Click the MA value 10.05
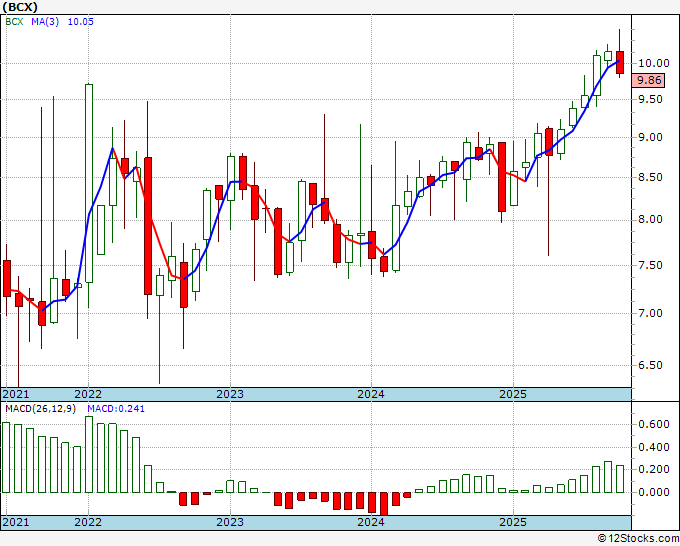The width and height of the screenshot is (680, 546). point(81,22)
